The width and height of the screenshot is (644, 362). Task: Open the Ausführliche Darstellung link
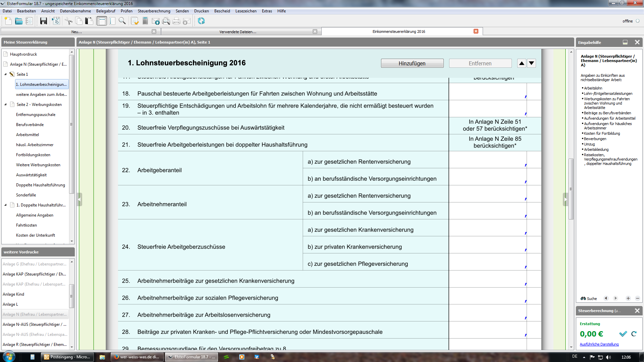tap(599, 344)
